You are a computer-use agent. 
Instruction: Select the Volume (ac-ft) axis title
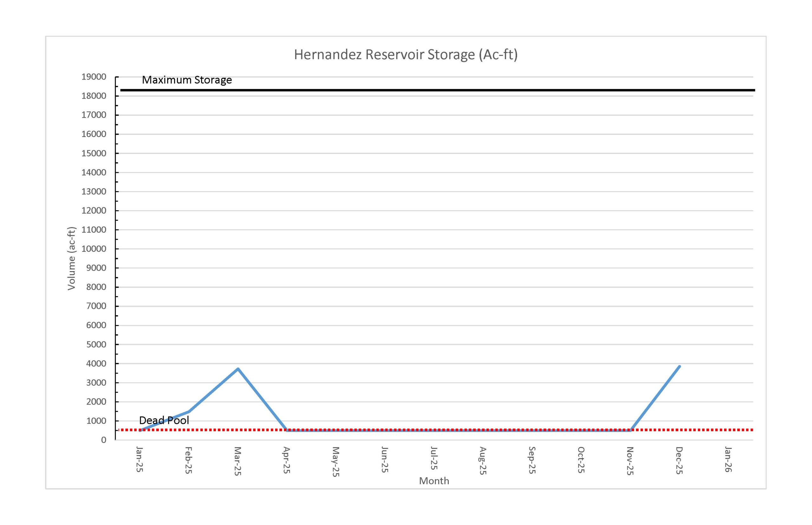(71, 258)
